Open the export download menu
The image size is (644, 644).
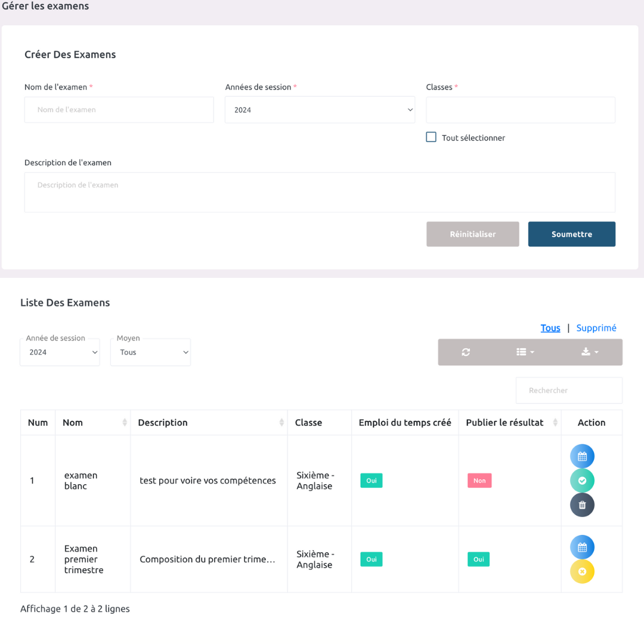pos(589,352)
